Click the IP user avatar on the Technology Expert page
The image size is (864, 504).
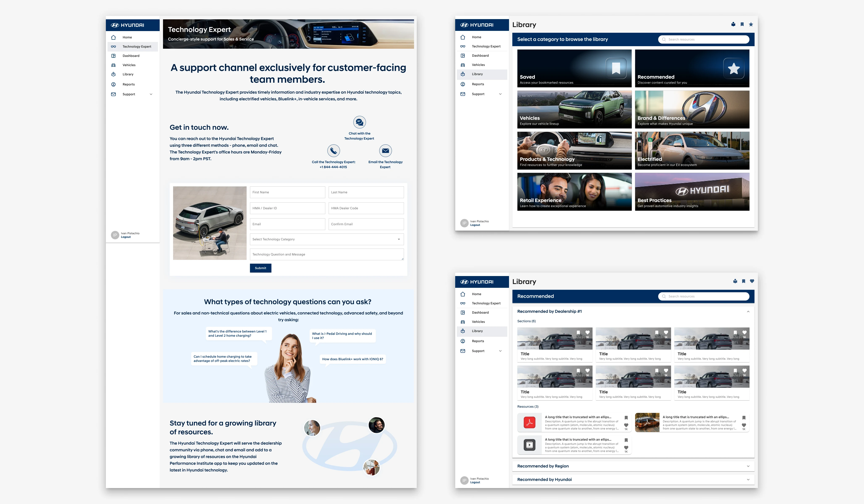115,235
